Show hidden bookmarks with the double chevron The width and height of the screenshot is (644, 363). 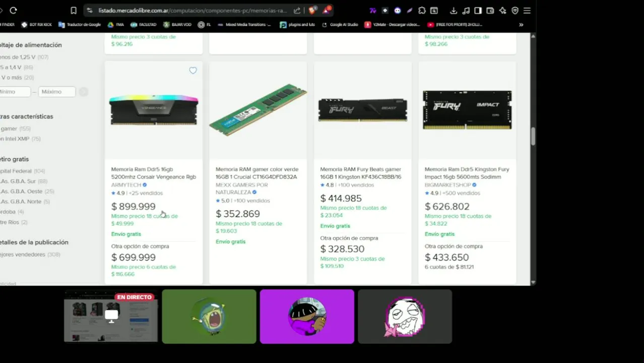tap(521, 24)
